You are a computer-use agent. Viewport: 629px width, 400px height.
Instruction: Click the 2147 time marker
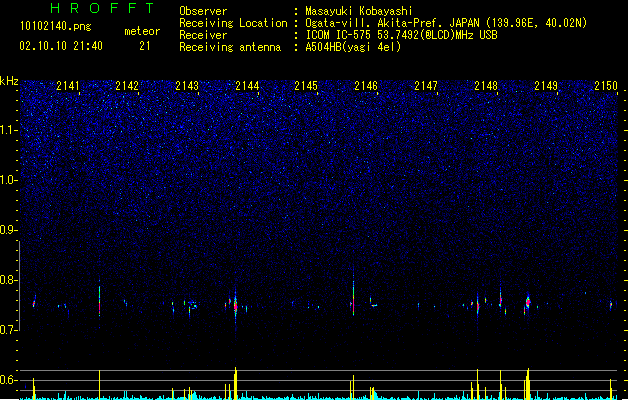click(x=426, y=86)
